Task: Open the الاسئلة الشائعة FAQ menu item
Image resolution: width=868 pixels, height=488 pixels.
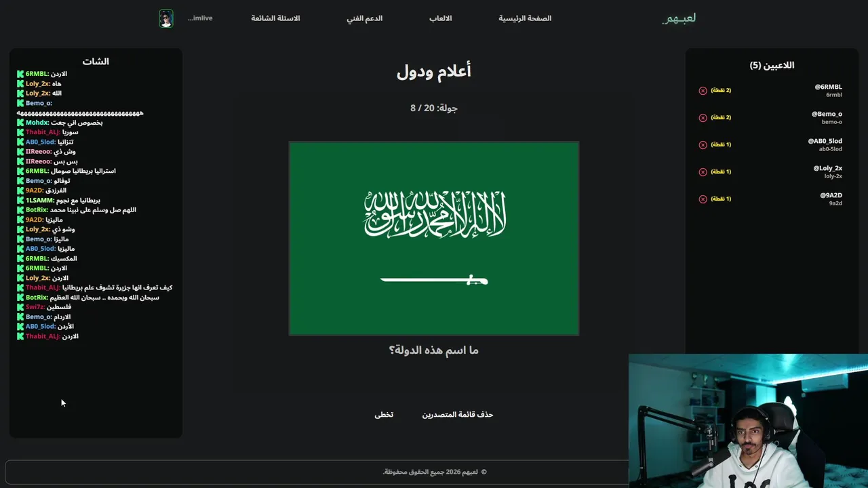Action: click(275, 18)
